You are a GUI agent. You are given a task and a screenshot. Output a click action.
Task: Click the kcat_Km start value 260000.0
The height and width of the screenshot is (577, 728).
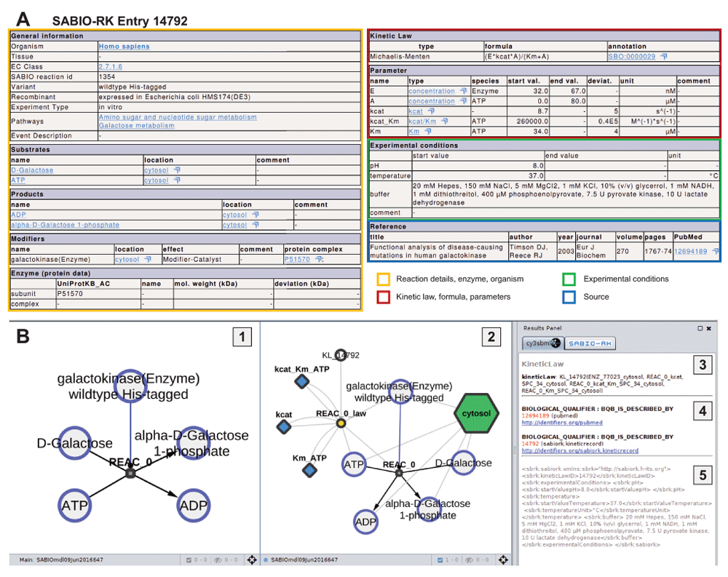coord(532,122)
